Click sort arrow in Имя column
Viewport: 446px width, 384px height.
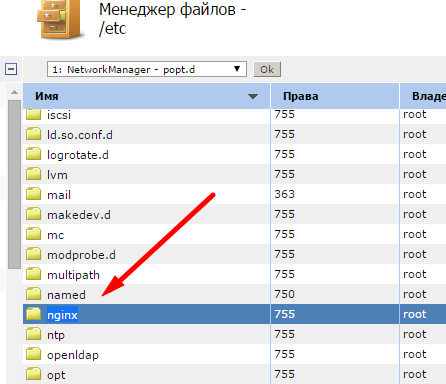coord(253,96)
